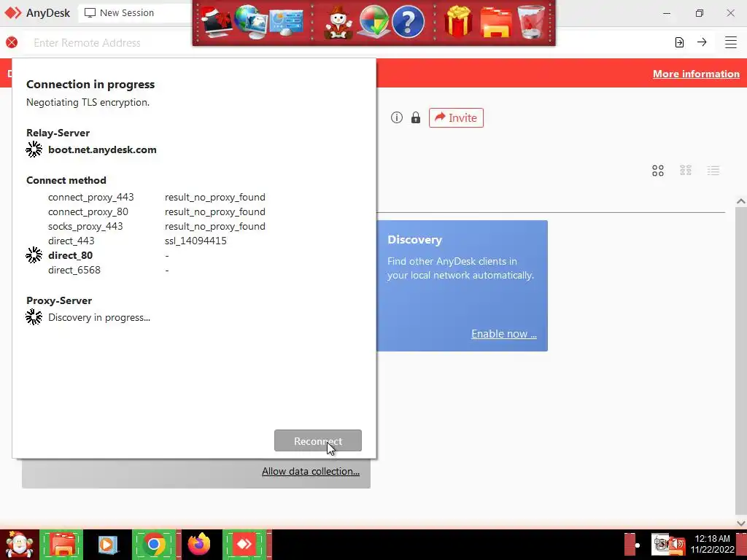Viewport: 747px width, 560px height.
Task: Switch to small tiles view
Action: click(x=686, y=171)
